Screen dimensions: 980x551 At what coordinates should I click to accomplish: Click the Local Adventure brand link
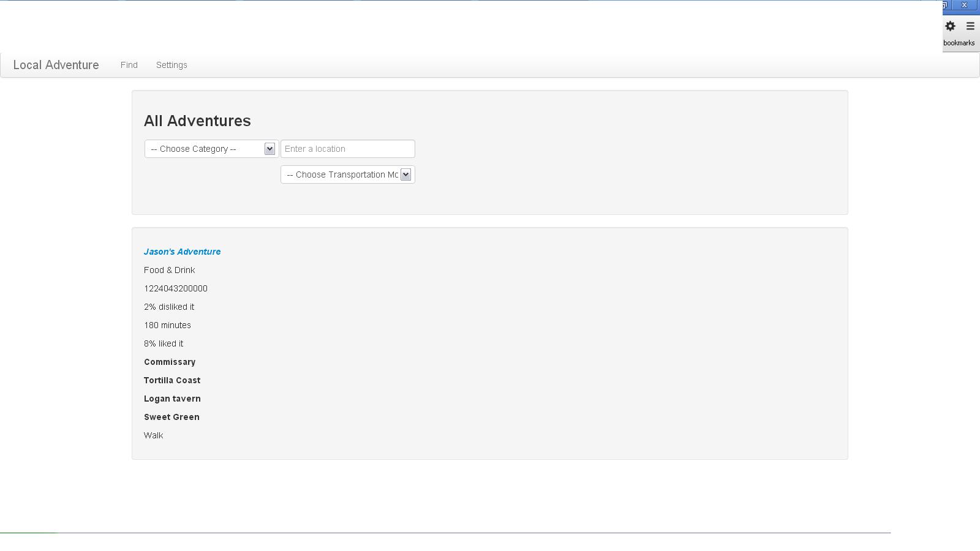(56, 65)
